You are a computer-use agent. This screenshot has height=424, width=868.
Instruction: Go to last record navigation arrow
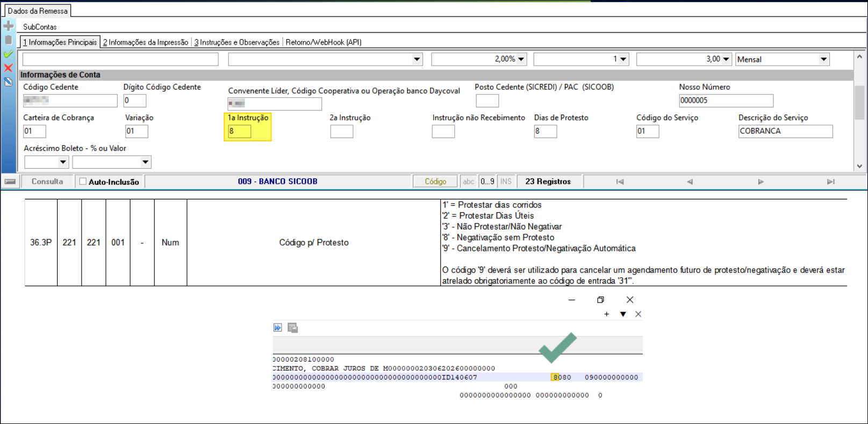tap(831, 182)
